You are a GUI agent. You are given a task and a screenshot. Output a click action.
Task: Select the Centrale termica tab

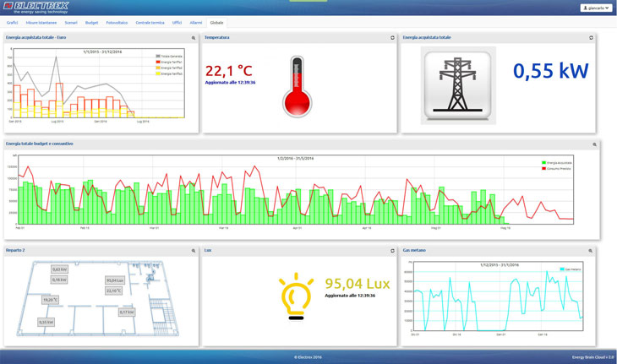pos(150,23)
